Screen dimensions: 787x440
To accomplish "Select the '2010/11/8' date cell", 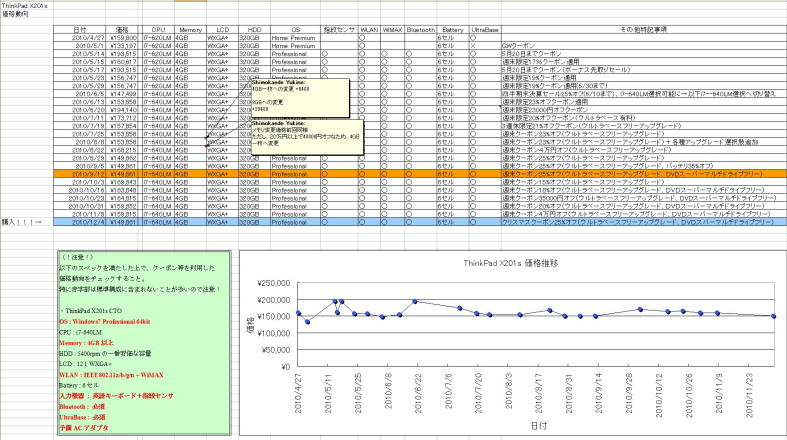I will click(79, 214).
